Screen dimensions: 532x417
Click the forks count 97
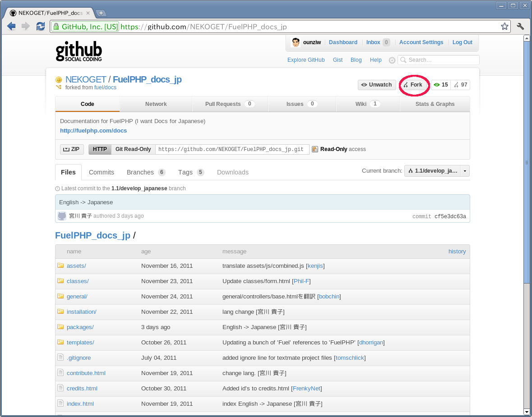point(460,85)
